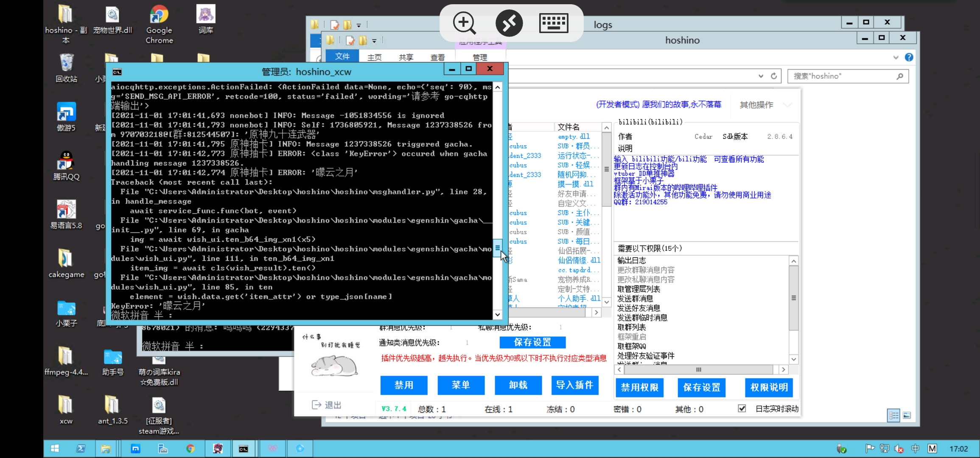This screenshot has width=980, height=458.
Task: Expand the 其他操作 dropdown
Action: (788, 105)
